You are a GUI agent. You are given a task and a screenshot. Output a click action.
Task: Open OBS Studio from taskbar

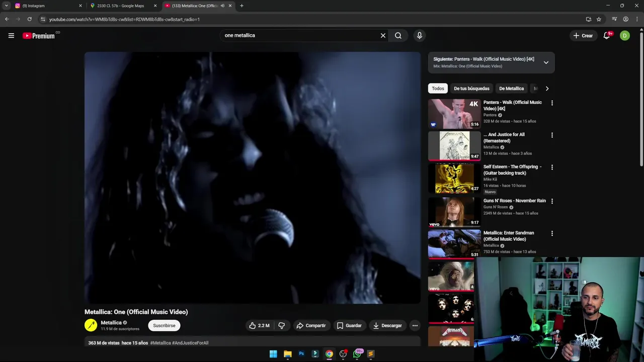(x=343, y=354)
